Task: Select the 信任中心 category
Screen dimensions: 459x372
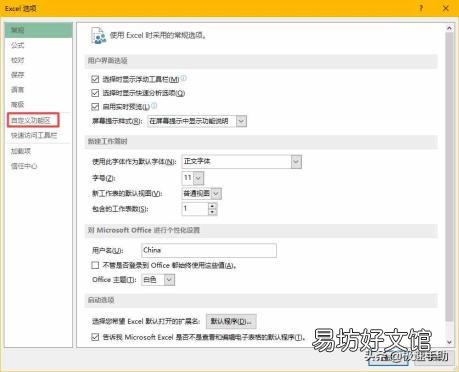Action: point(39,166)
